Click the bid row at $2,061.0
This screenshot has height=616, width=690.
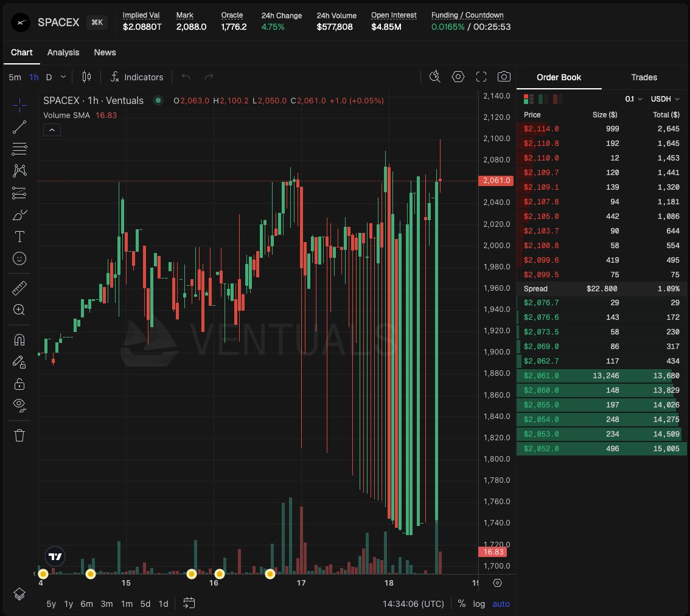coord(602,375)
